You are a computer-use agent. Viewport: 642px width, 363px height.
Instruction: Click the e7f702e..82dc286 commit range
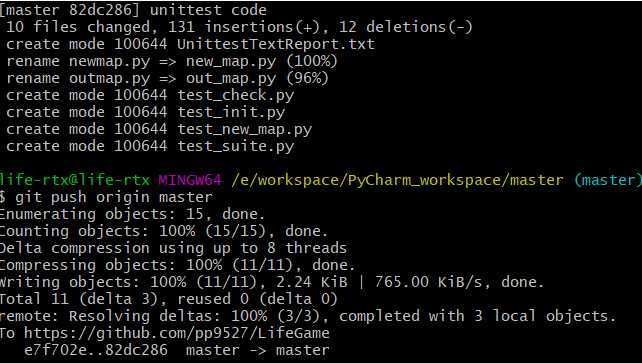96,350
